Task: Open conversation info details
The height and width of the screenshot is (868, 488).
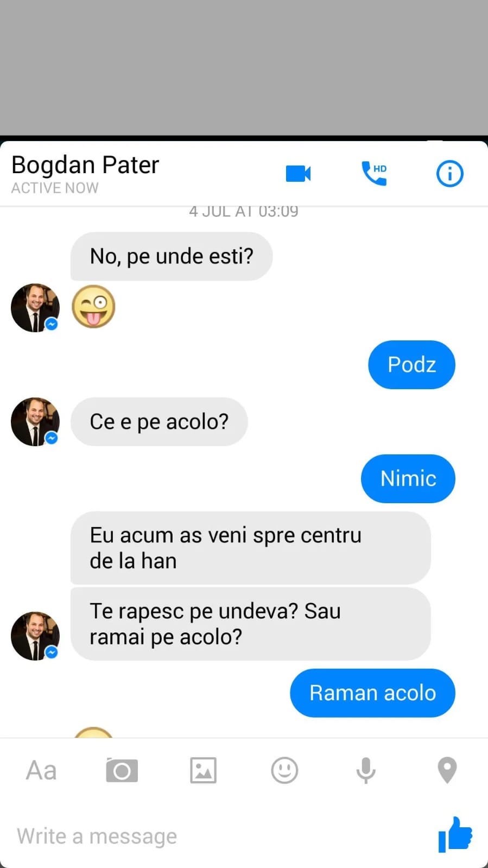Action: coord(449,174)
